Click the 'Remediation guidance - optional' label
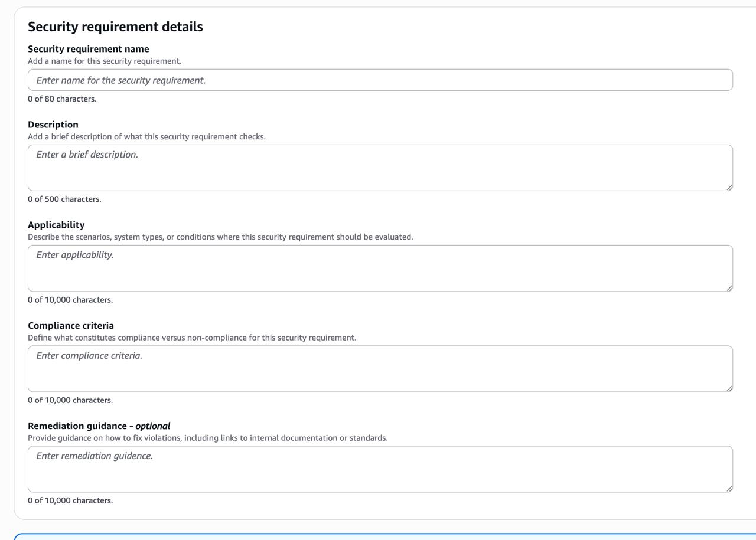Screen dimensions: 756x540 tap(99, 426)
